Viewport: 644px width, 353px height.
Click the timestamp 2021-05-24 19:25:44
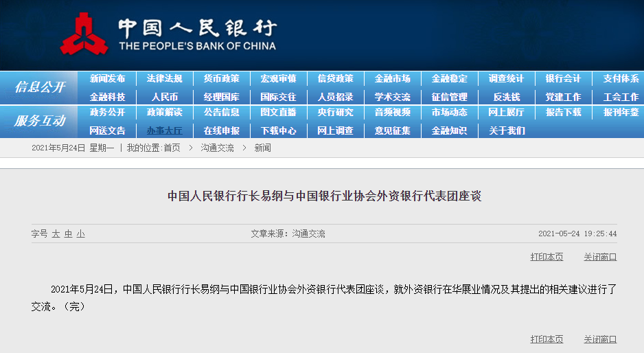click(577, 234)
